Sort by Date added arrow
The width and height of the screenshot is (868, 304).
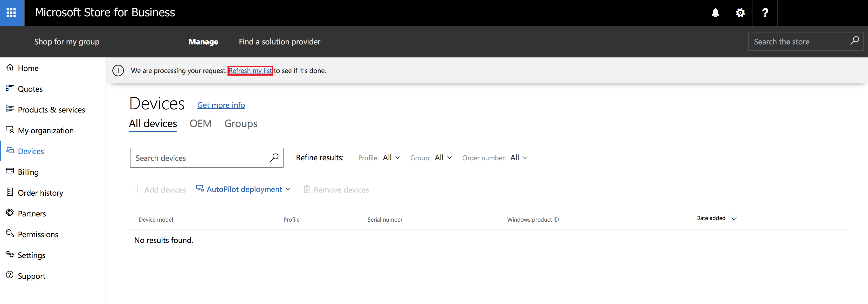coord(734,218)
